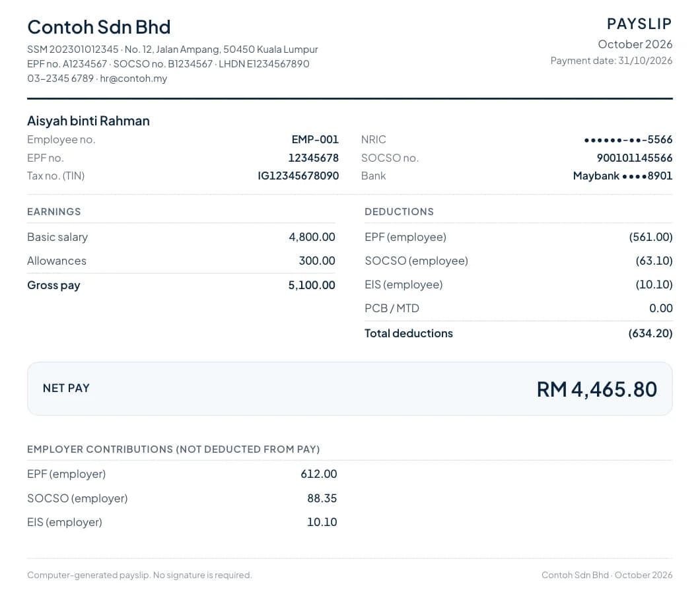Click the SOCSO (employer) label
700x594 pixels.
pyautogui.click(x=77, y=498)
